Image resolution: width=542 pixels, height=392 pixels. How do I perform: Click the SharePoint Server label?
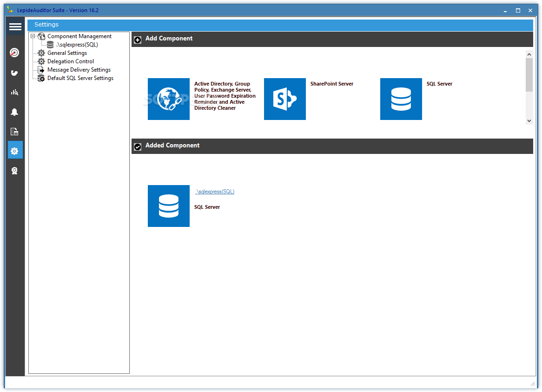point(332,84)
